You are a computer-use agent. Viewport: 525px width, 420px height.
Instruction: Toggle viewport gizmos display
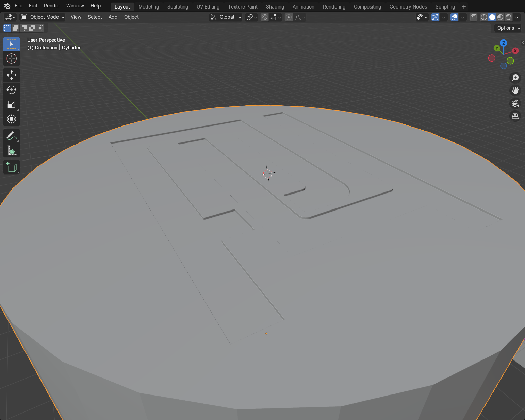(435, 17)
